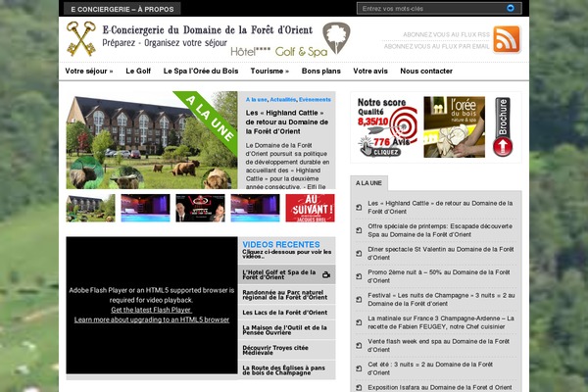
Task: Open Highland Cattle de retour article headline
Action: (x=287, y=122)
